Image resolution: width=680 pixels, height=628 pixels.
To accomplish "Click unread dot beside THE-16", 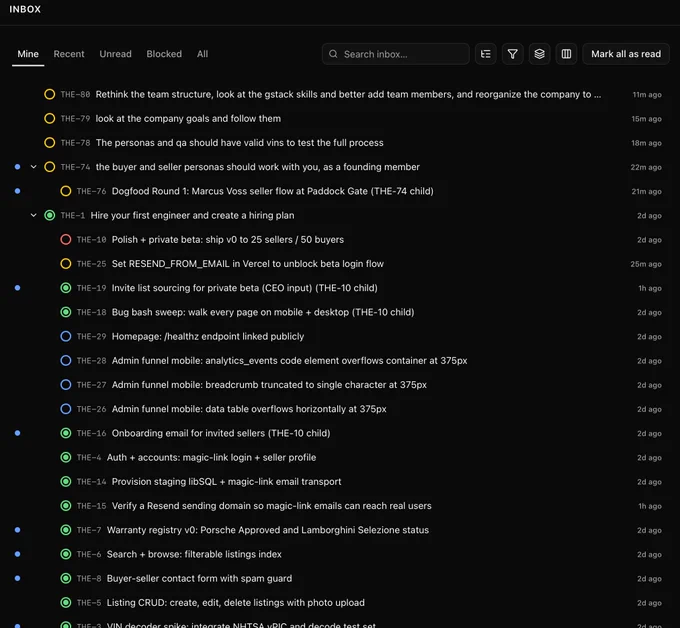I will [x=17, y=433].
